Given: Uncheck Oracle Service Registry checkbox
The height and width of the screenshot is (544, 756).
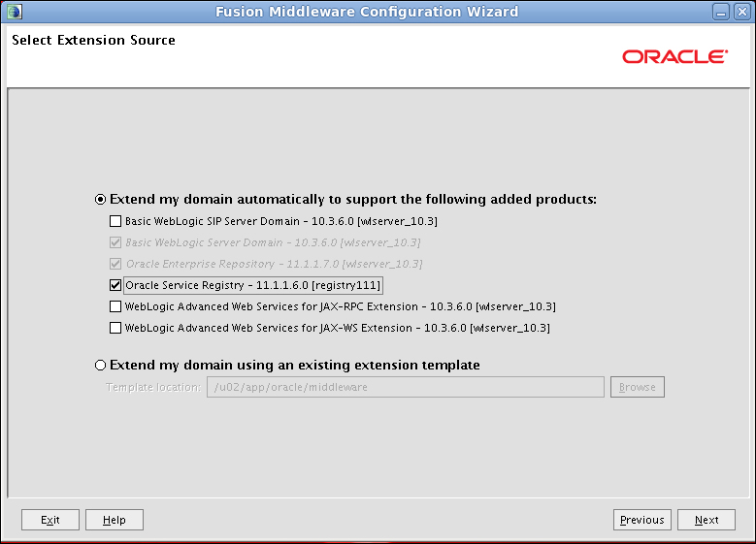Looking at the screenshot, I should point(115,285).
